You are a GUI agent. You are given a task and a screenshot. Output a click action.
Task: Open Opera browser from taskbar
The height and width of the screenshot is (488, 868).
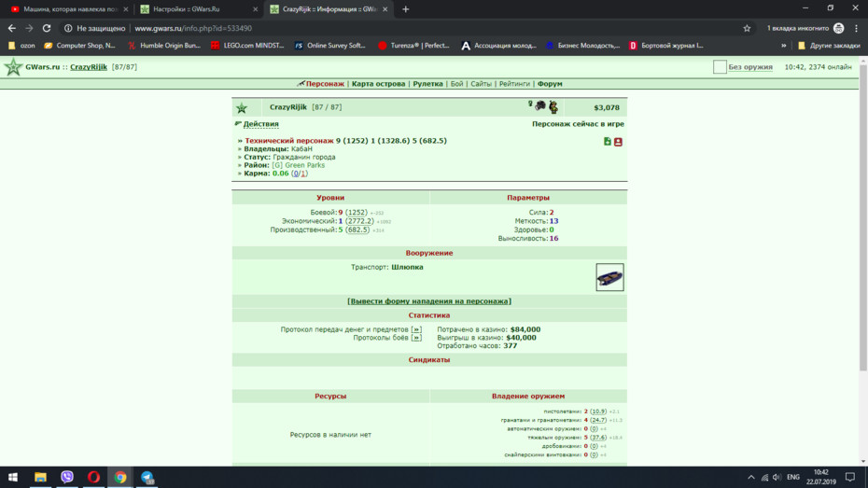coord(93,477)
